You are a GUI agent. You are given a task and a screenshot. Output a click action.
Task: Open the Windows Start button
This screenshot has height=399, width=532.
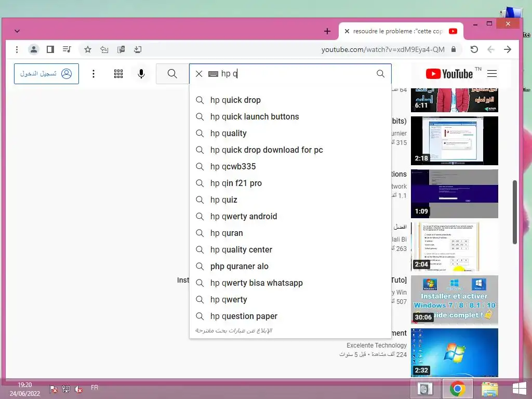(520, 389)
